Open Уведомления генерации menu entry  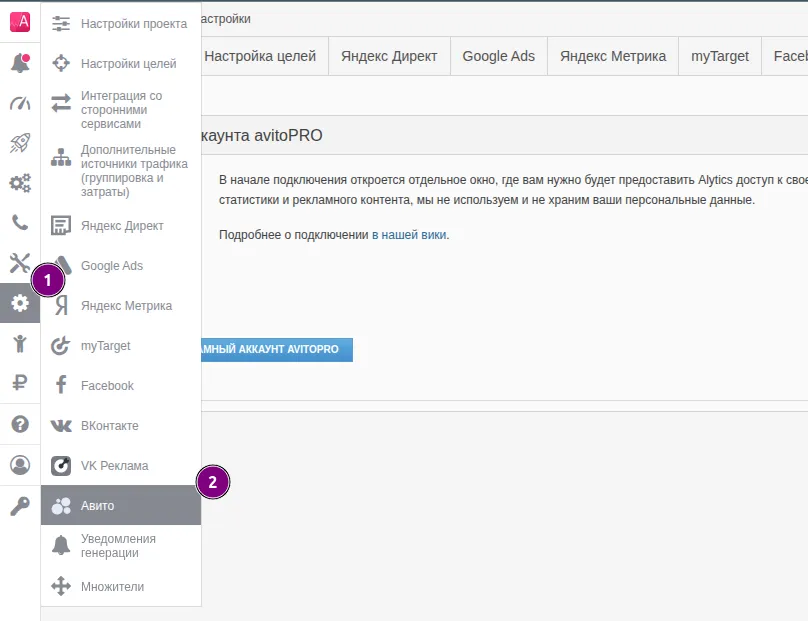coord(121,545)
